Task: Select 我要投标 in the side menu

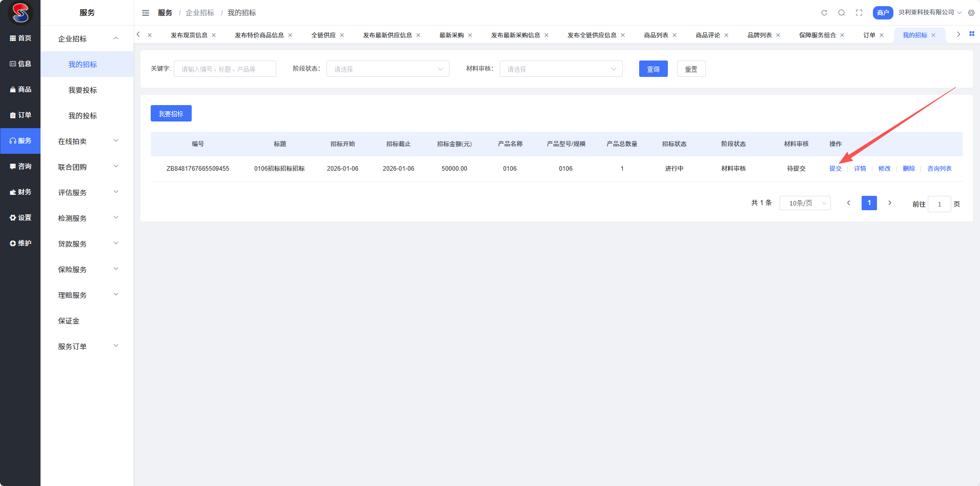Action: 83,90
